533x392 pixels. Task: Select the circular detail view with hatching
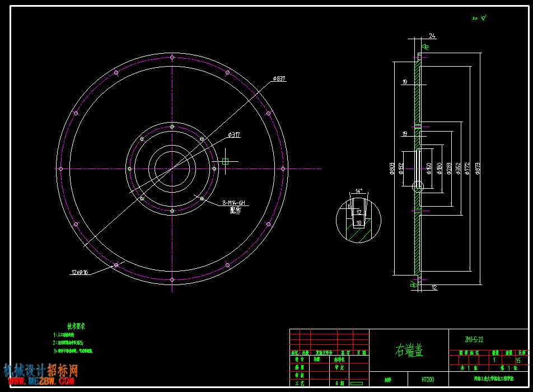pos(358,220)
